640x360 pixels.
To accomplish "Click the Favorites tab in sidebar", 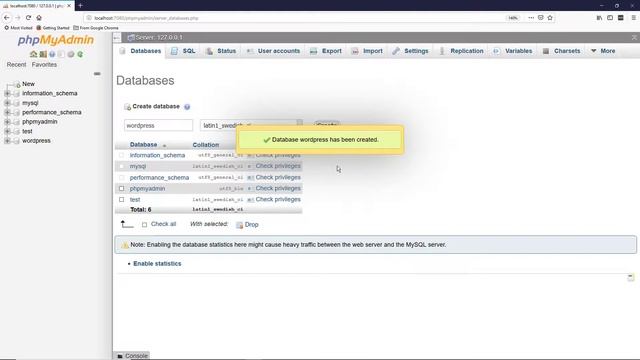I will (44, 64).
